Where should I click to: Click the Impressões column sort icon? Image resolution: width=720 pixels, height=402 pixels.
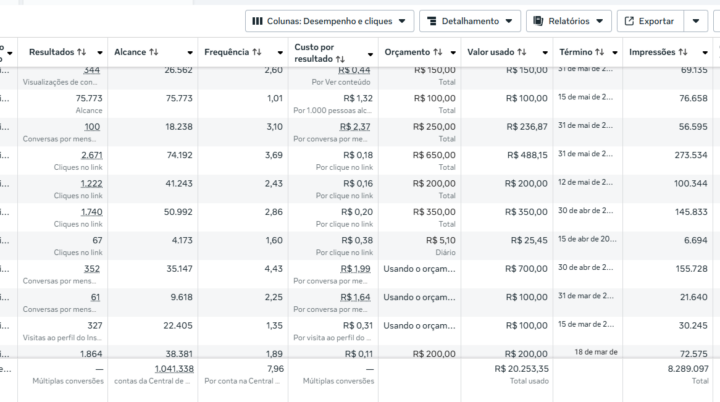[680, 52]
